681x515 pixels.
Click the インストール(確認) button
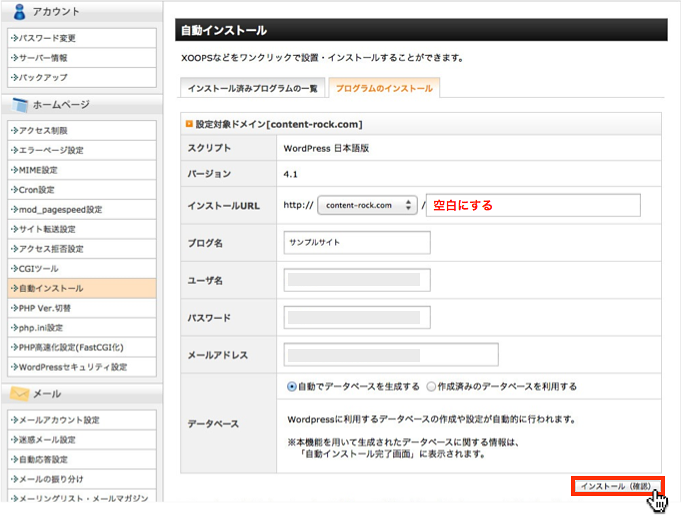point(618,486)
